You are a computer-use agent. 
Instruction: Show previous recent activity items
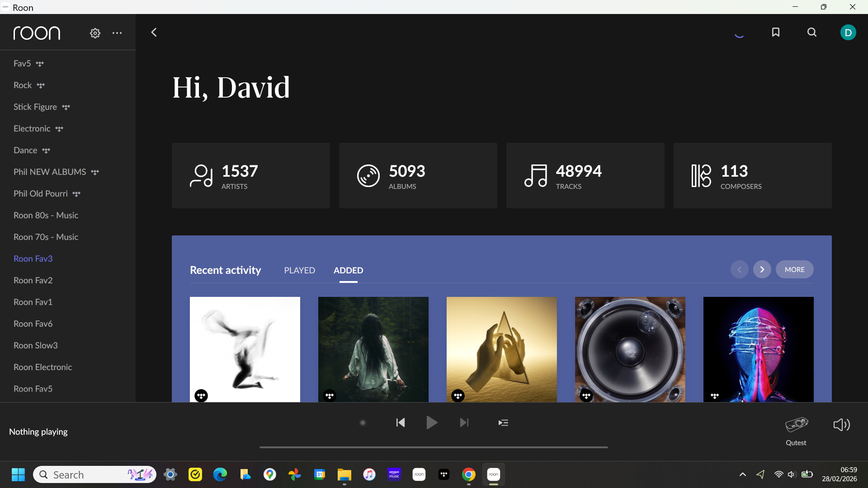739,270
